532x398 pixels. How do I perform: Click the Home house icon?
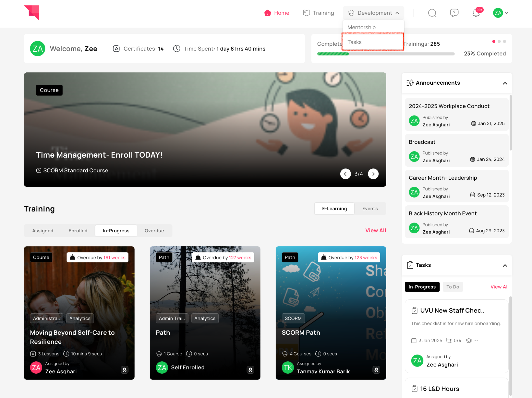click(268, 13)
